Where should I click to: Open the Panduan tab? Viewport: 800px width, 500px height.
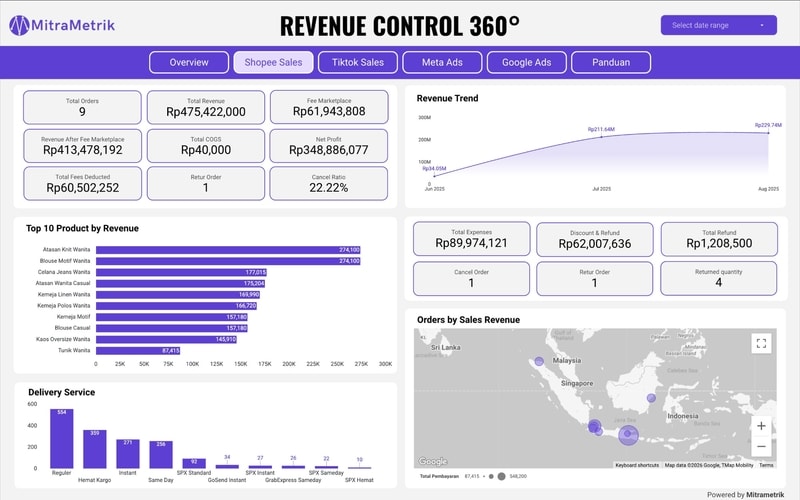(x=610, y=62)
